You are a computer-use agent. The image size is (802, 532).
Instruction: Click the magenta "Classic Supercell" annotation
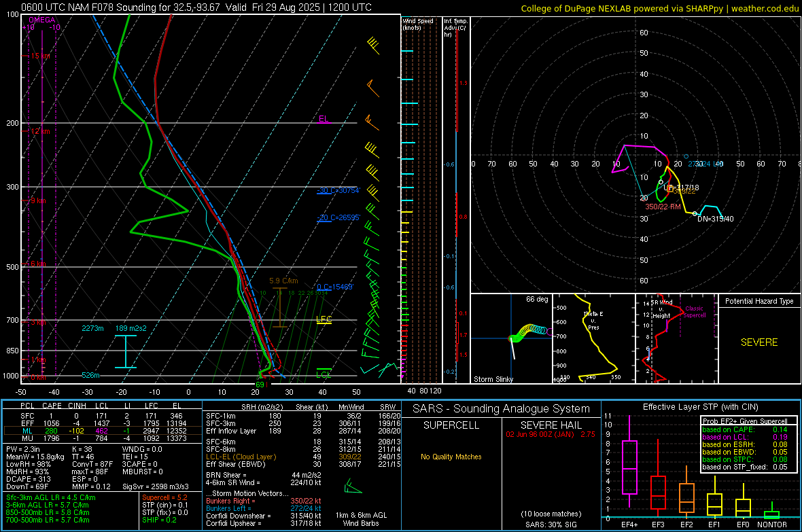(x=694, y=312)
